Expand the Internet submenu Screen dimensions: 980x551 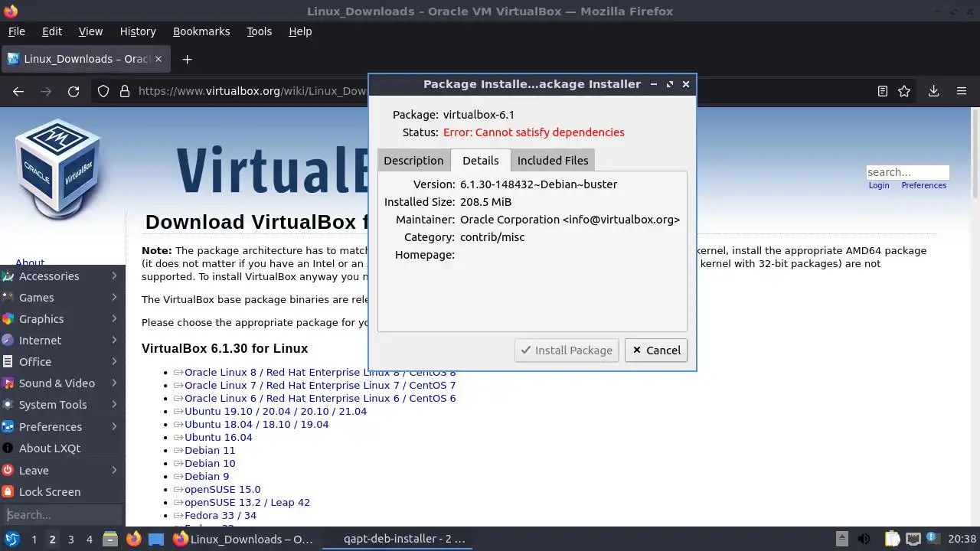tap(61, 340)
